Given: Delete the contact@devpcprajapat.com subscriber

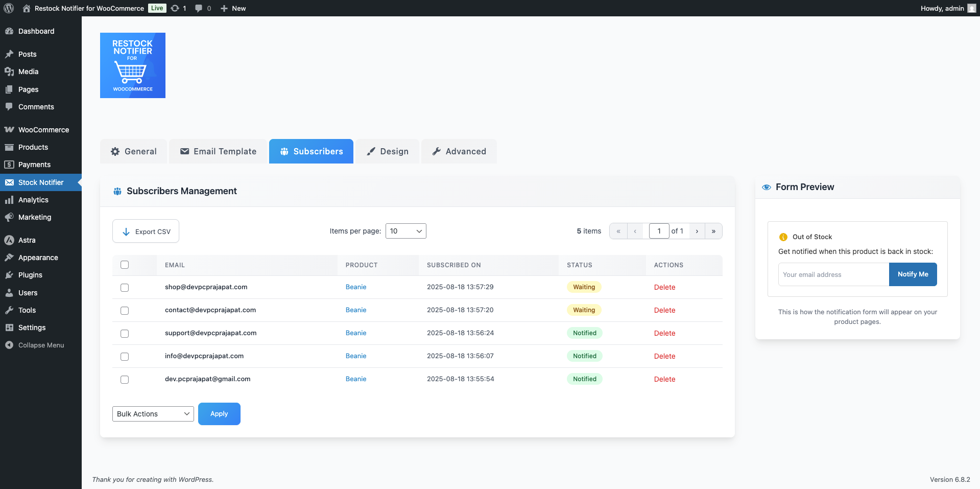Looking at the screenshot, I should pyautogui.click(x=664, y=310).
